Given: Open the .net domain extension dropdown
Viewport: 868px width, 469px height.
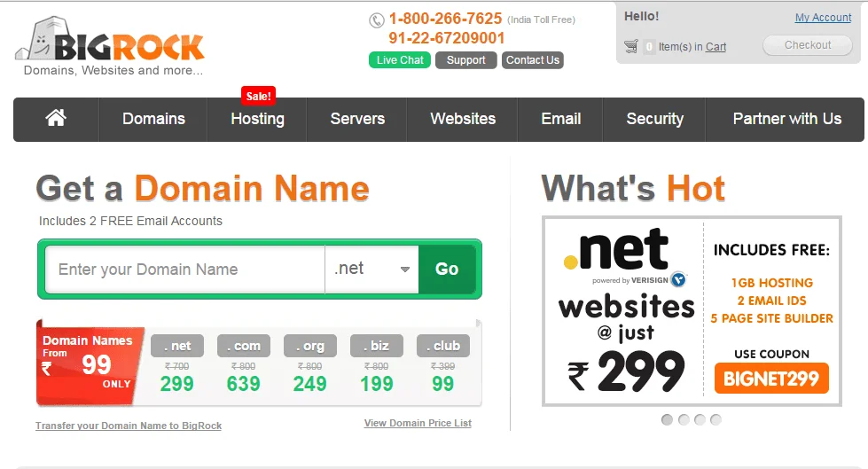Looking at the screenshot, I should tap(372, 270).
